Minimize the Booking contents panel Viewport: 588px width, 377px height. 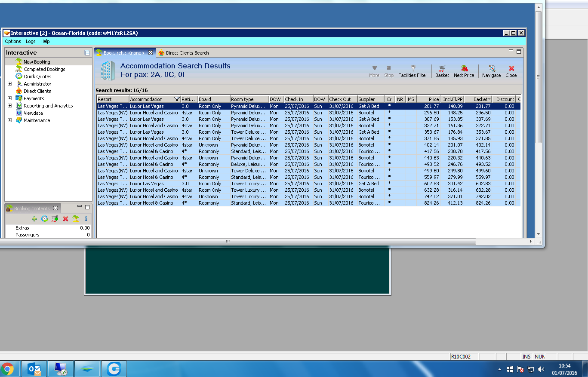coord(80,207)
